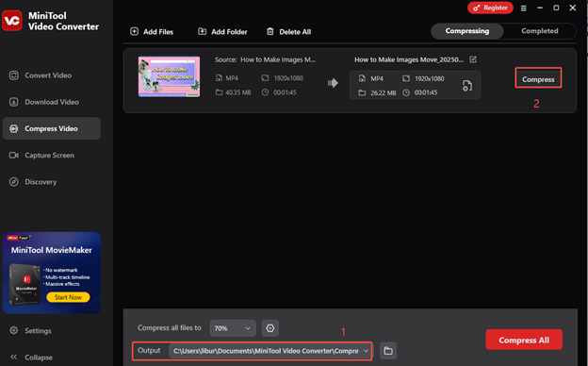The width and height of the screenshot is (588, 366).
Task: Click the source duration 00:01:45
Action: pos(285,92)
